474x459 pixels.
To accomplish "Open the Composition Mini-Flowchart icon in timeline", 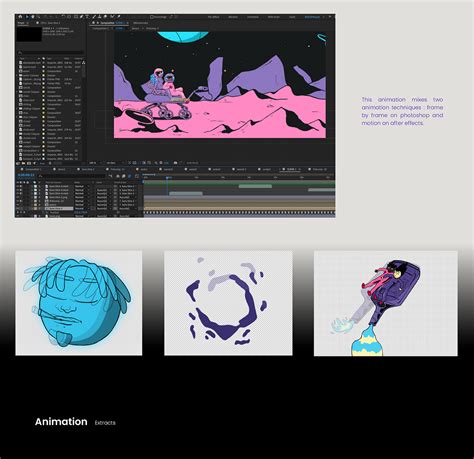I will [x=110, y=176].
